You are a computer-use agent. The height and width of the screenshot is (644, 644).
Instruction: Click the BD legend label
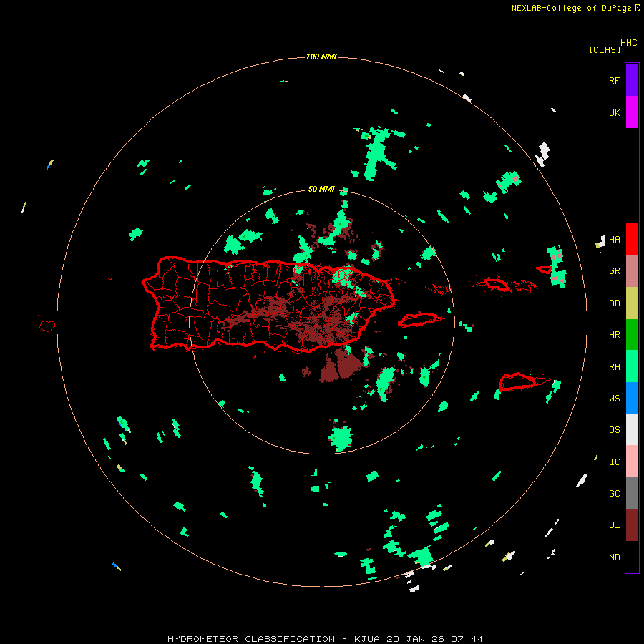point(614,303)
